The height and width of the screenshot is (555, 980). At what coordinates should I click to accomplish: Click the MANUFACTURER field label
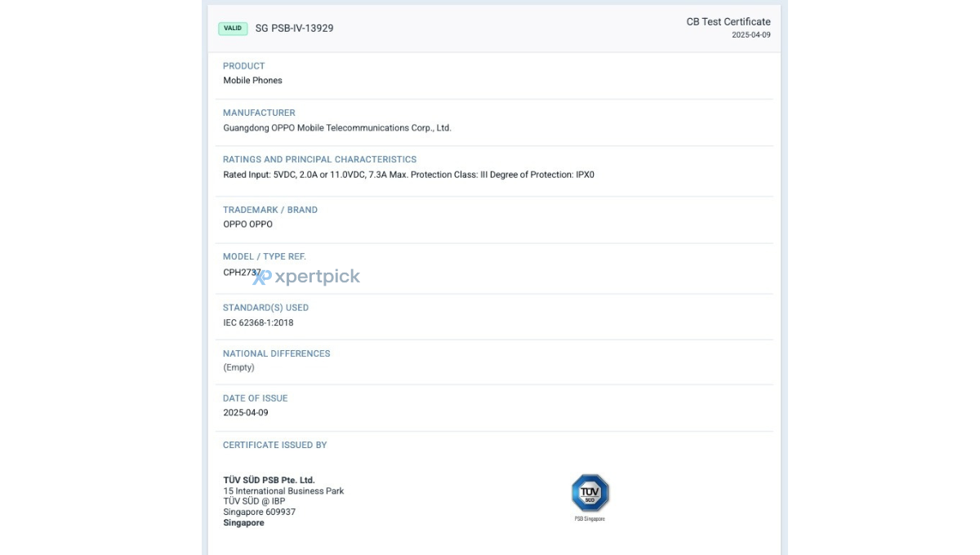pyautogui.click(x=259, y=113)
